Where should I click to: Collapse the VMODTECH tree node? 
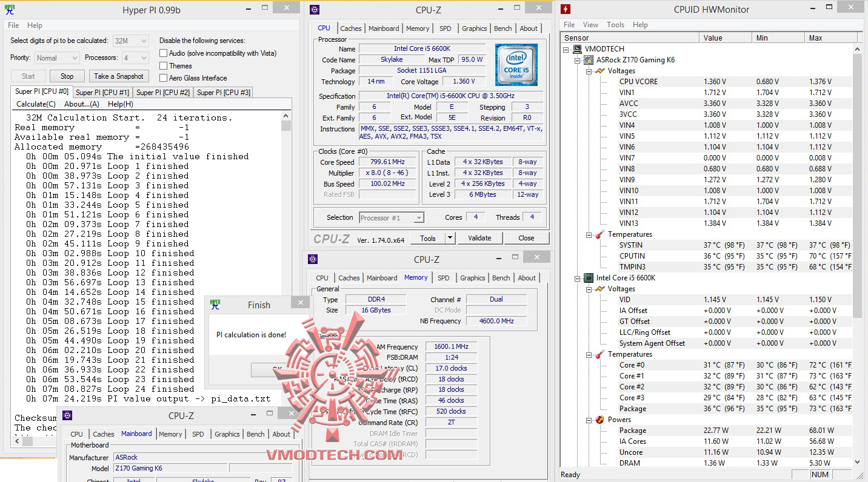coord(566,49)
